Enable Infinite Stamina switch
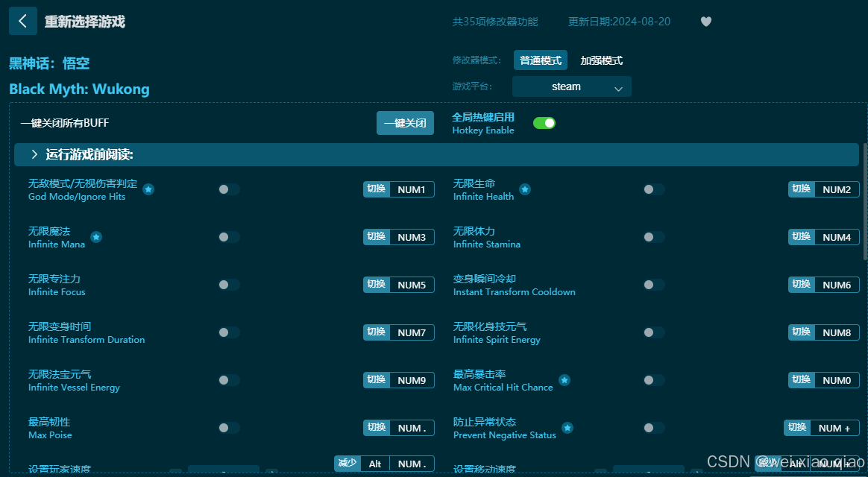Screen dimensions: 868x477 click(654, 237)
